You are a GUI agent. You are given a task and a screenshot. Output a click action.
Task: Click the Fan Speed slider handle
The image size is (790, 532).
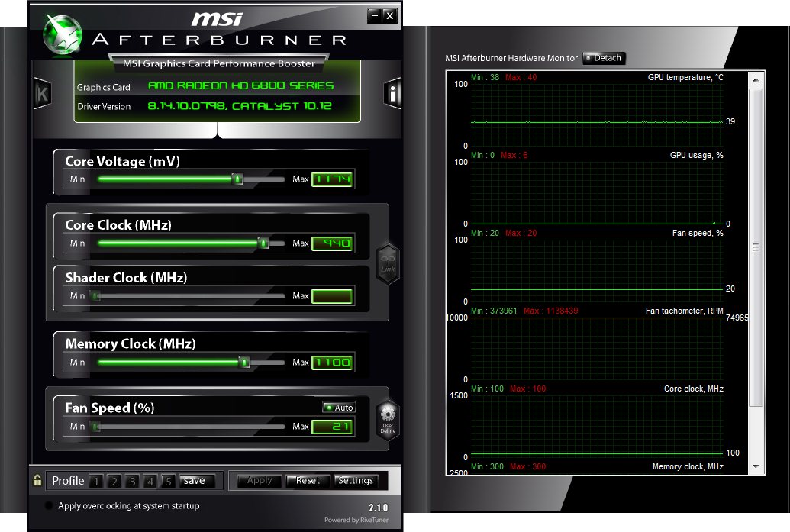pyautogui.click(x=95, y=427)
